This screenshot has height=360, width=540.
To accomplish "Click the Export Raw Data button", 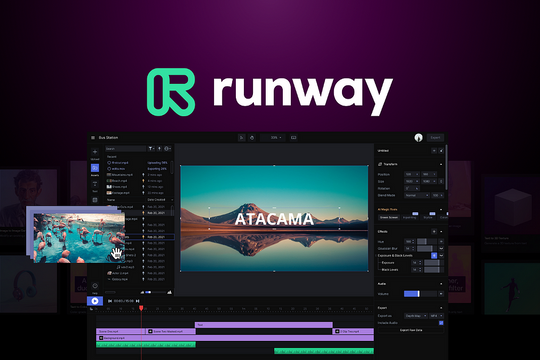I will (x=411, y=330).
